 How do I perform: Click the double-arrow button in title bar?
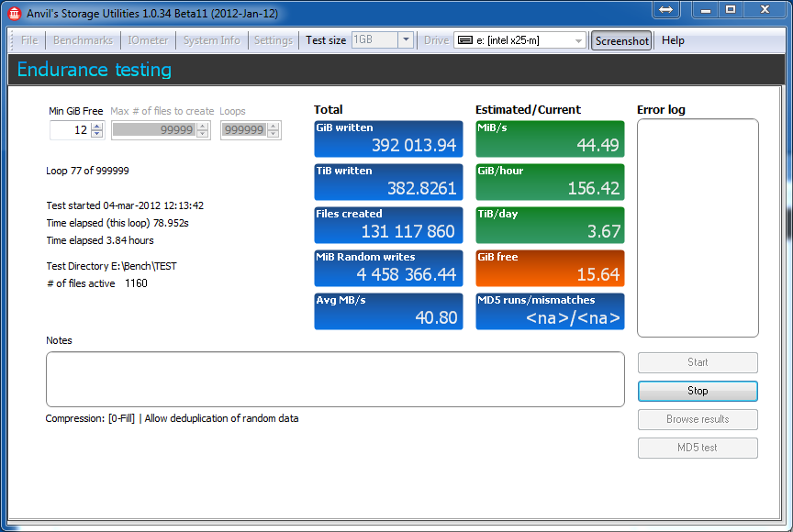pyautogui.click(x=666, y=9)
